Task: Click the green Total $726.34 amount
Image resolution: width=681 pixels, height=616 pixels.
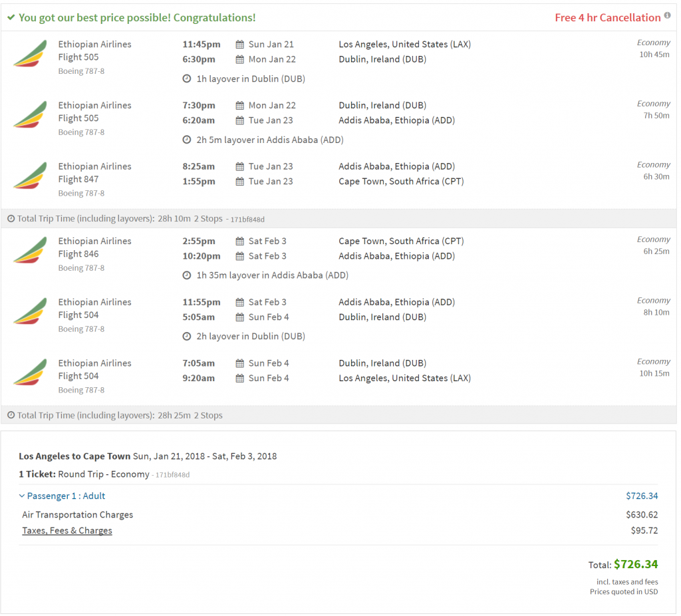Action: (636, 564)
